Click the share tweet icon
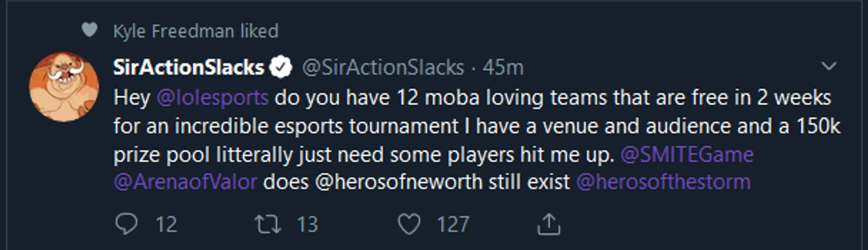Screen dimensions: 868x250 (549, 224)
